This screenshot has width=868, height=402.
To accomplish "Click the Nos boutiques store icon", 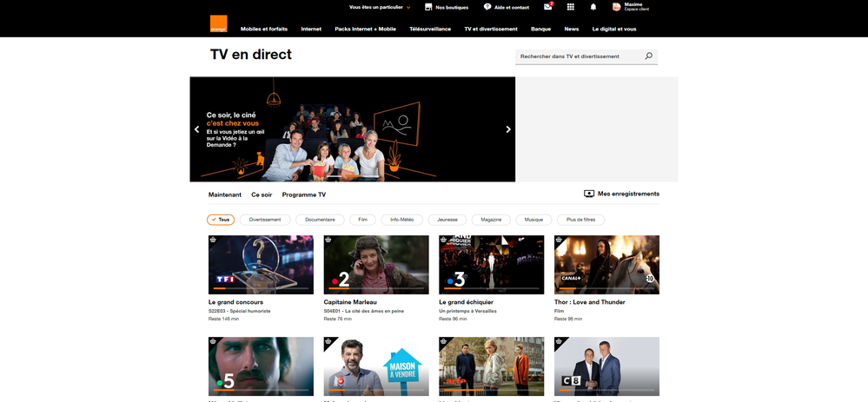I will (428, 7).
